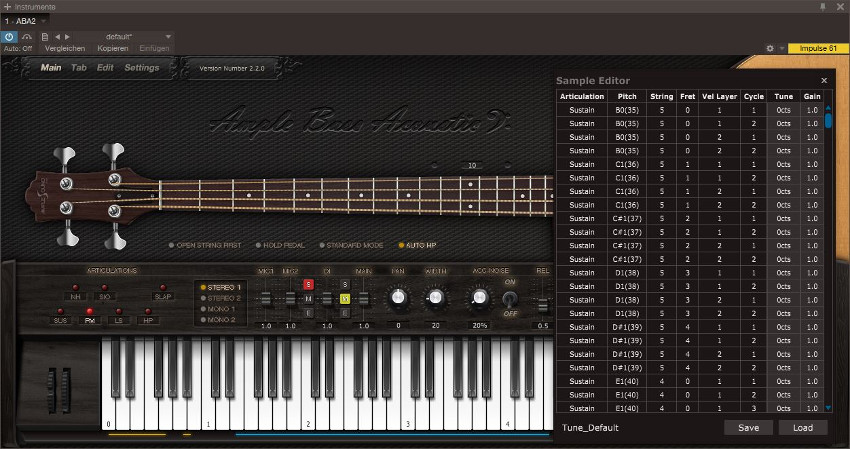
Task: Click the WIDTH knob
Action: tap(435, 298)
